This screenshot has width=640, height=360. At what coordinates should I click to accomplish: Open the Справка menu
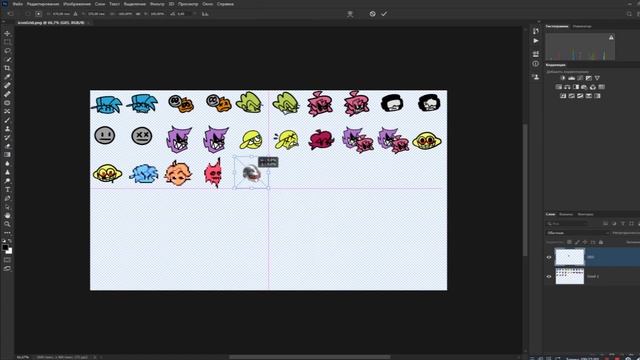click(225, 4)
